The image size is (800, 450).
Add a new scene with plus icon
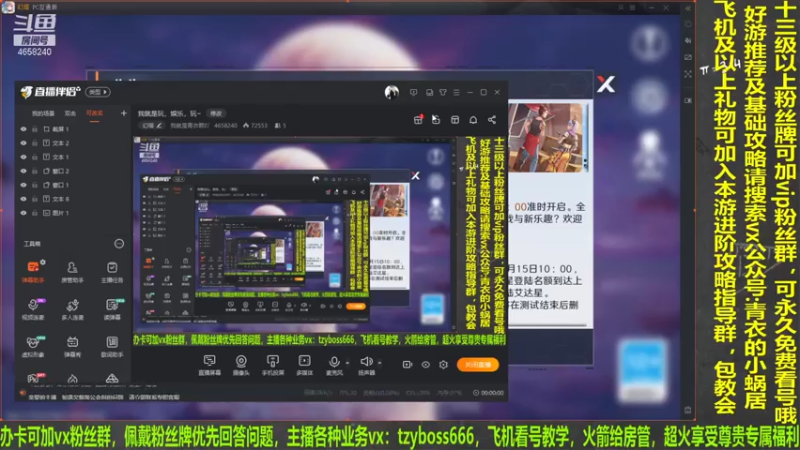click(123, 113)
